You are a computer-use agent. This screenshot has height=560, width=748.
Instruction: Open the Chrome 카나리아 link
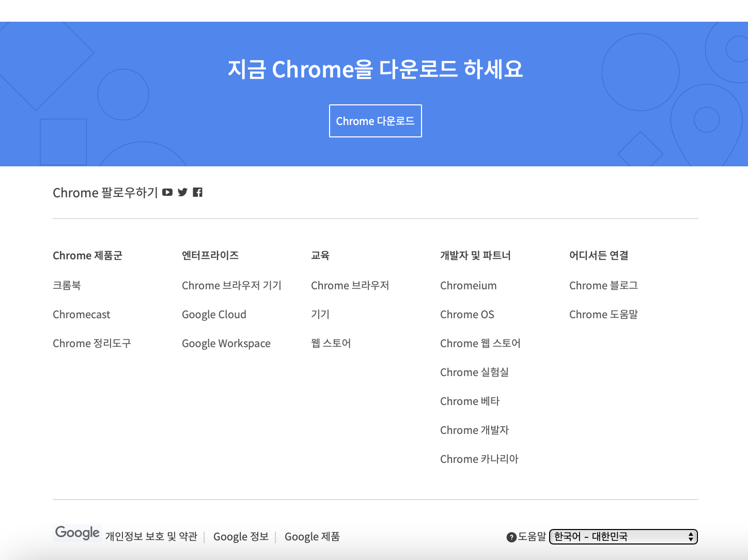(479, 459)
